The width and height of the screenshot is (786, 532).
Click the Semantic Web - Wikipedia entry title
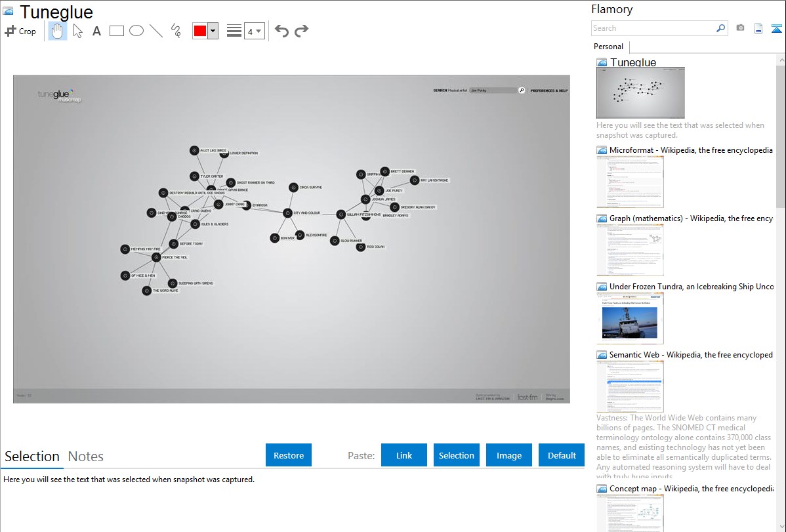(691, 355)
